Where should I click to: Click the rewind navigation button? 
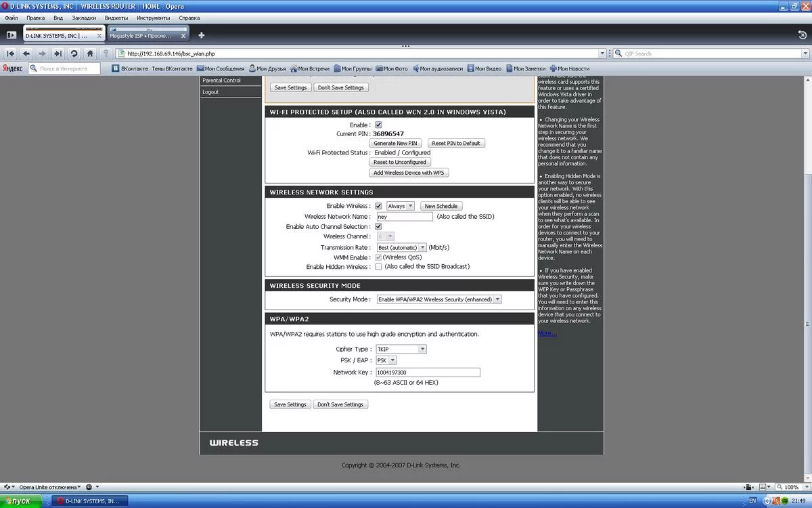[10, 54]
